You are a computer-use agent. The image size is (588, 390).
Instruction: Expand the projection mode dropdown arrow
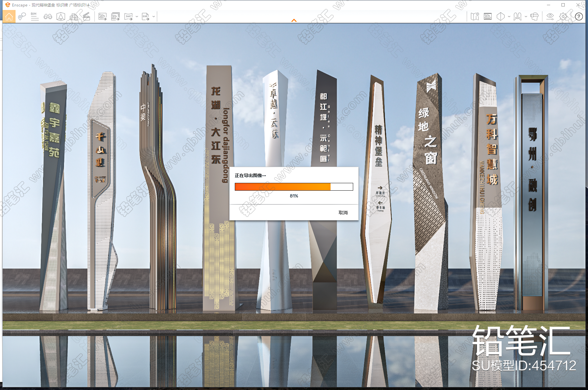(509, 16)
